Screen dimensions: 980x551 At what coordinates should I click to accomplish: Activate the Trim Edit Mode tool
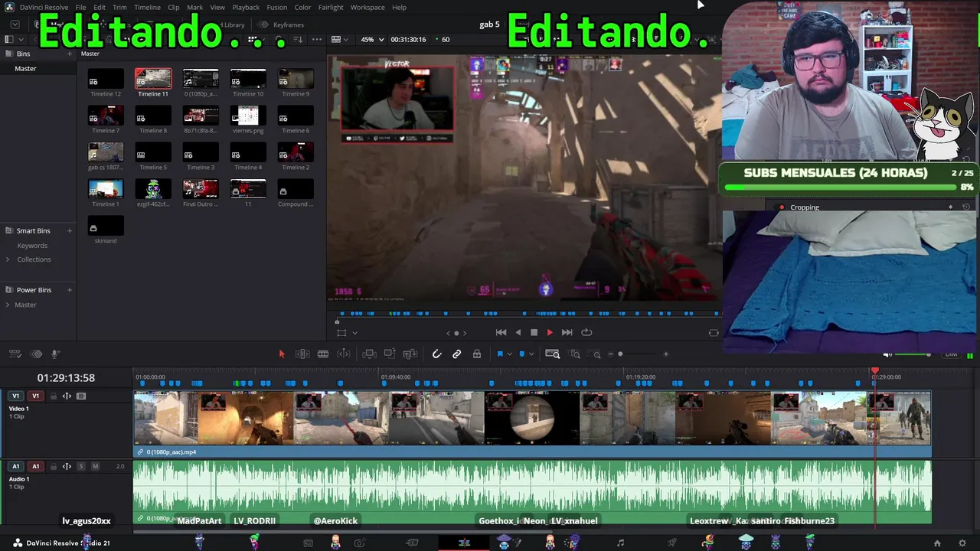click(x=302, y=354)
